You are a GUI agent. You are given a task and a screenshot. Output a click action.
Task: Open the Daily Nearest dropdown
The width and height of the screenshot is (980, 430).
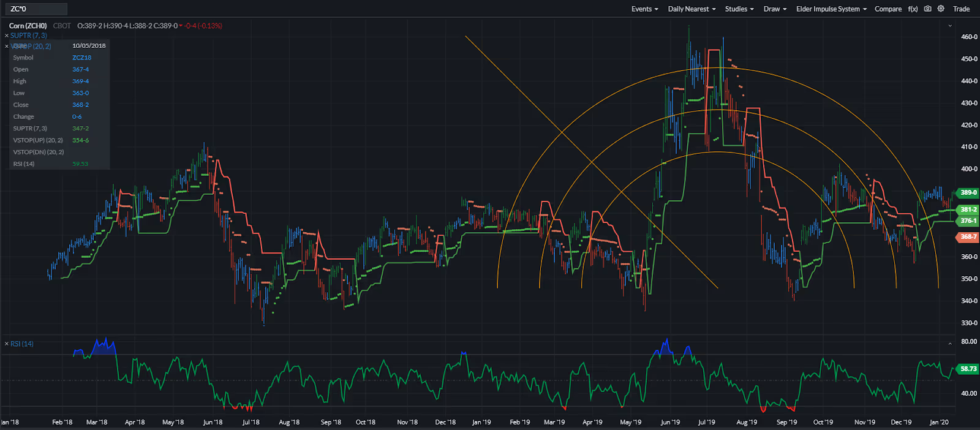[692, 9]
